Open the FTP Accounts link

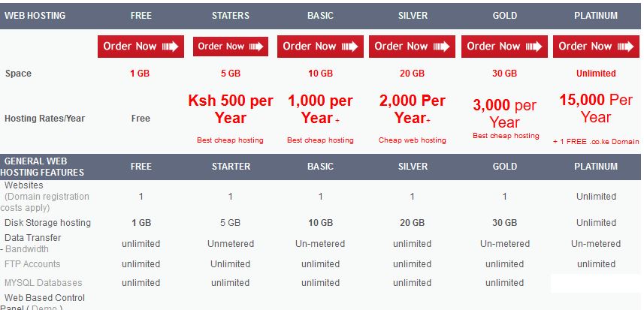pyautogui.click(x=32, y=264)
